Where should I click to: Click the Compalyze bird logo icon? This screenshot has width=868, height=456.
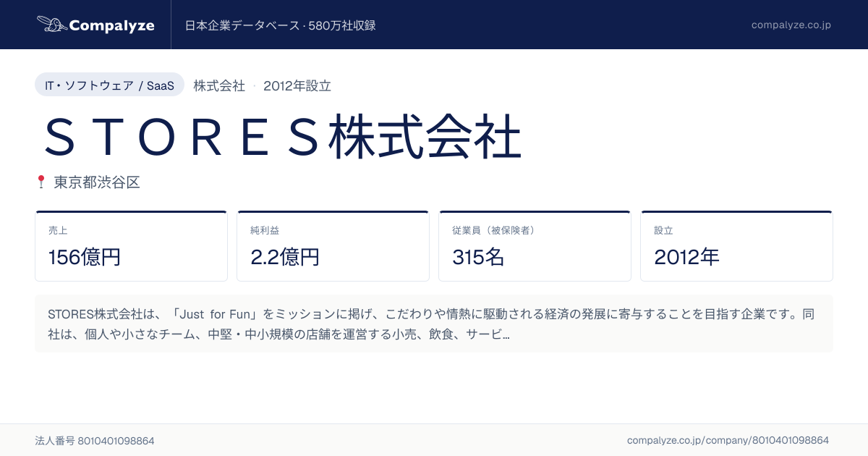pos(51,25)
